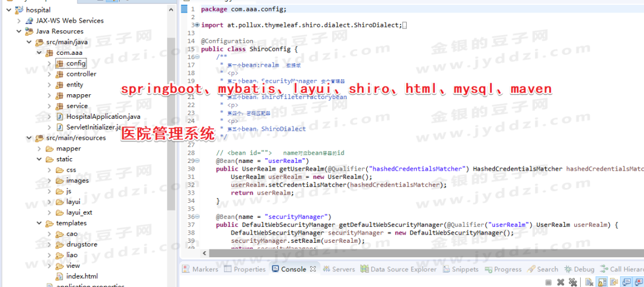
Task: Click the Package Explorer vertical scrollbar thumb
Action: tap(171, 124)
